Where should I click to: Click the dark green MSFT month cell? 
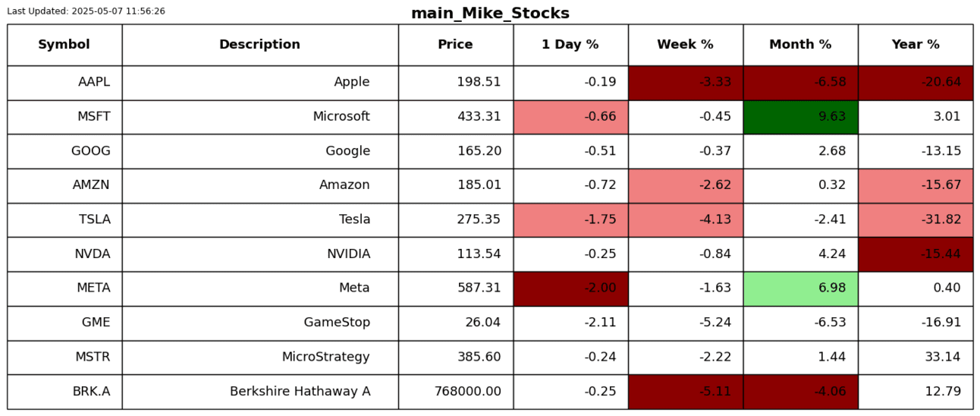click(800, 117)
